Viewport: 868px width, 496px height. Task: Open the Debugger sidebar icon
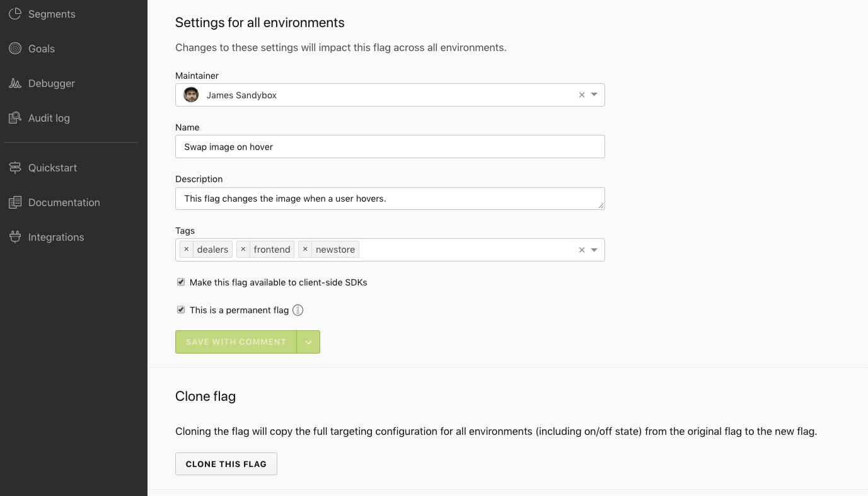tap(15, 83)
